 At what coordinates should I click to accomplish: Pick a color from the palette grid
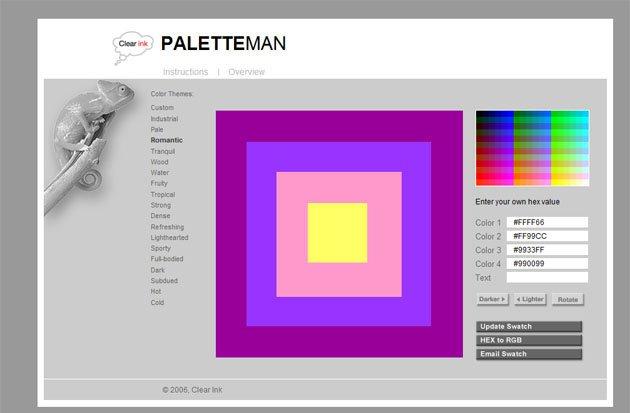point(532,147)
